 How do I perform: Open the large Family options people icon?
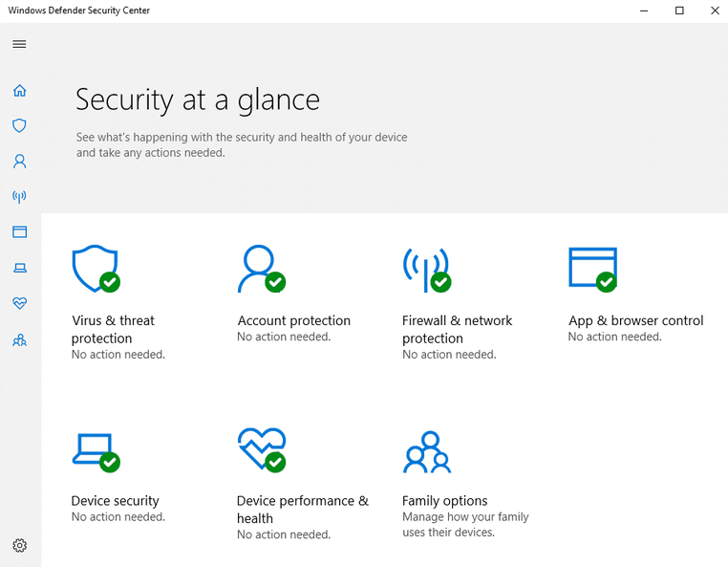[426, 451]
